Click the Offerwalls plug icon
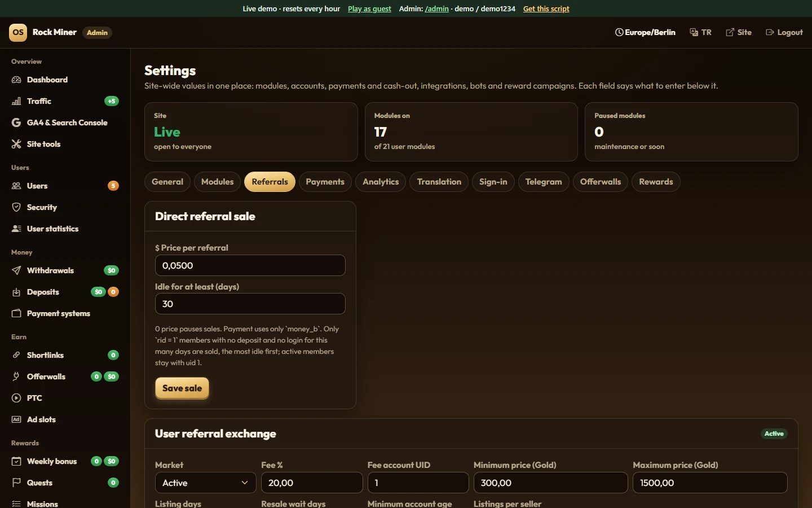 (x=16, y=376)
